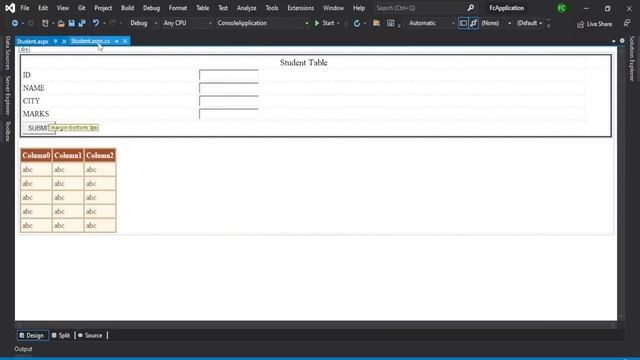The height and width of the screenshot is (360, 640).
Task: Click the save all icon
Action: [82, 23]
